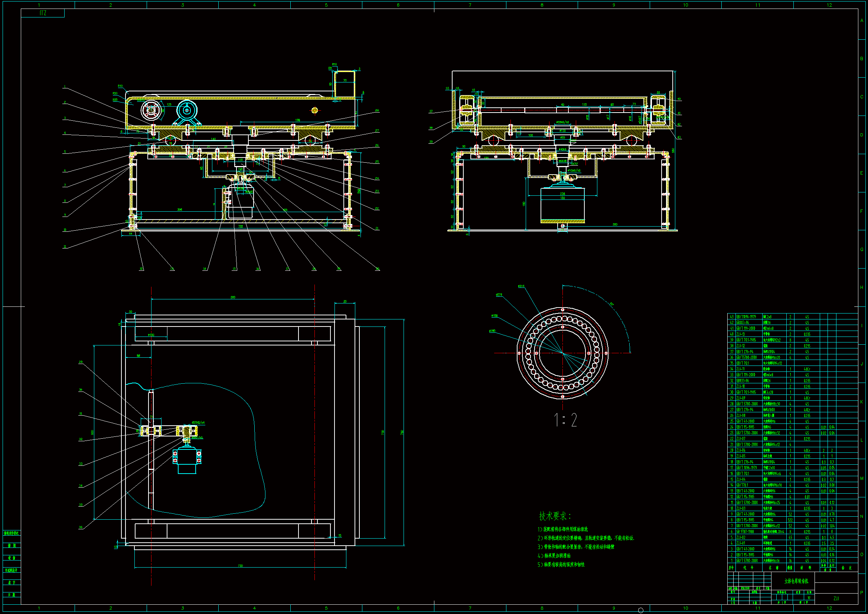Click column marker 6 on top border
The image size is (868, 614).
pyautogui.click(x=398, y=5)
